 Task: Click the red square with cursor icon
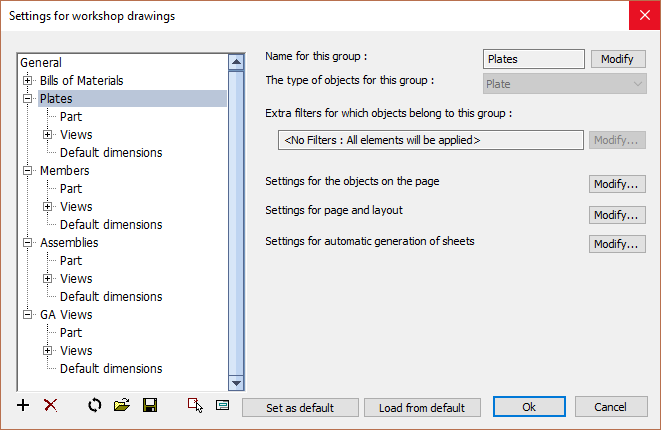tap(195, 406)
